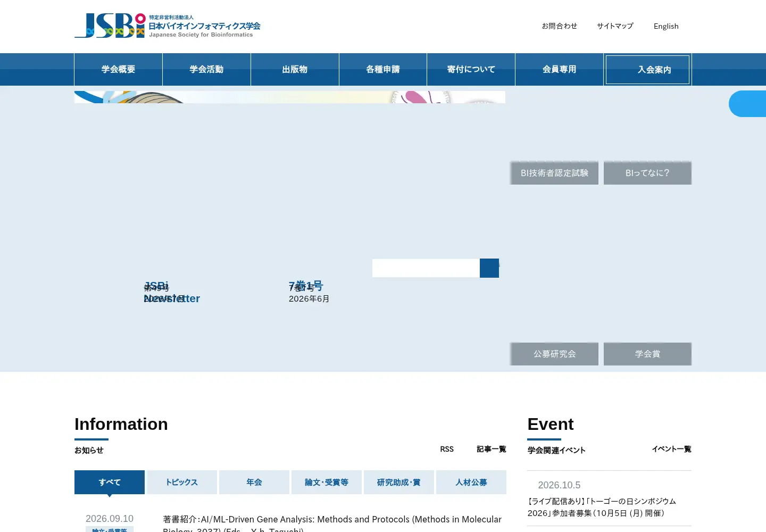Open the お問合わせ link
766x532 pixels.
coord(560,26)
